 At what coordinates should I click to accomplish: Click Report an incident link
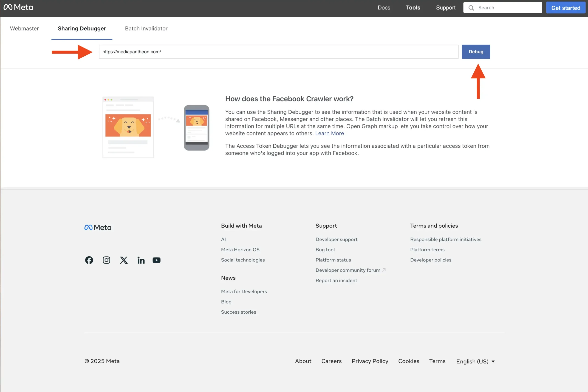click(336, 280)
